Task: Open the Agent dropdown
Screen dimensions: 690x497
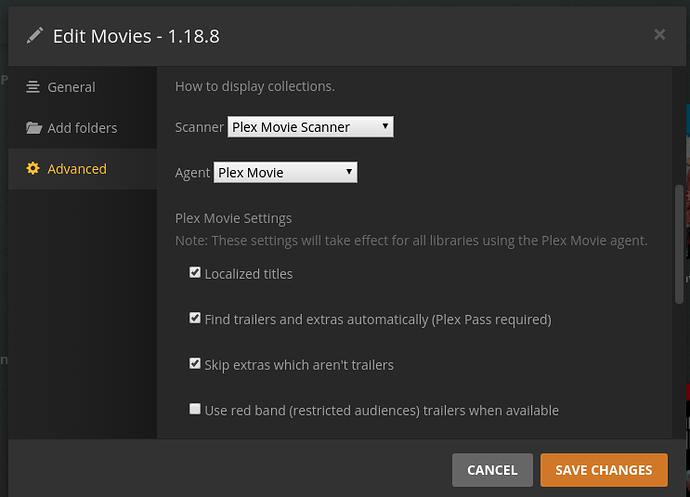Action: (x=285, y=173)
